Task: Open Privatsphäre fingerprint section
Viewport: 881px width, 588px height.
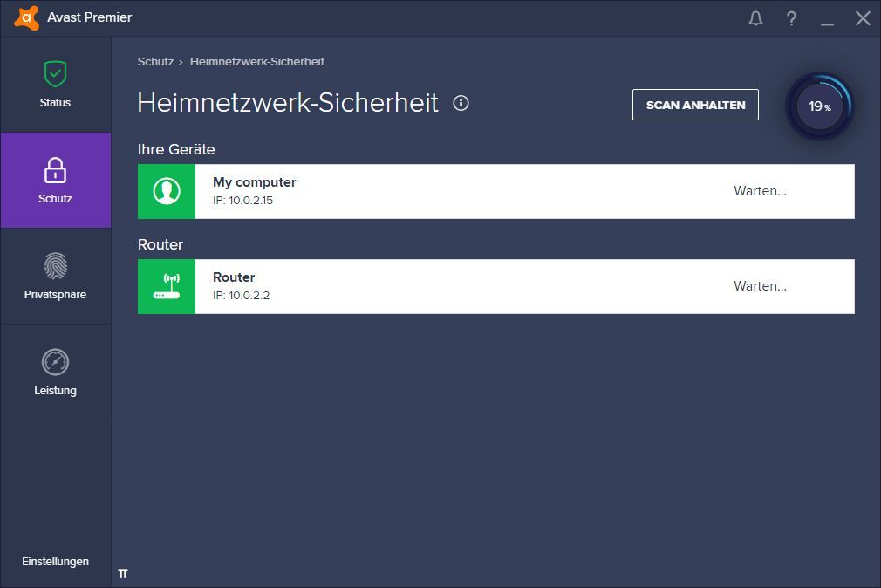Action: (x=55, y=277)
